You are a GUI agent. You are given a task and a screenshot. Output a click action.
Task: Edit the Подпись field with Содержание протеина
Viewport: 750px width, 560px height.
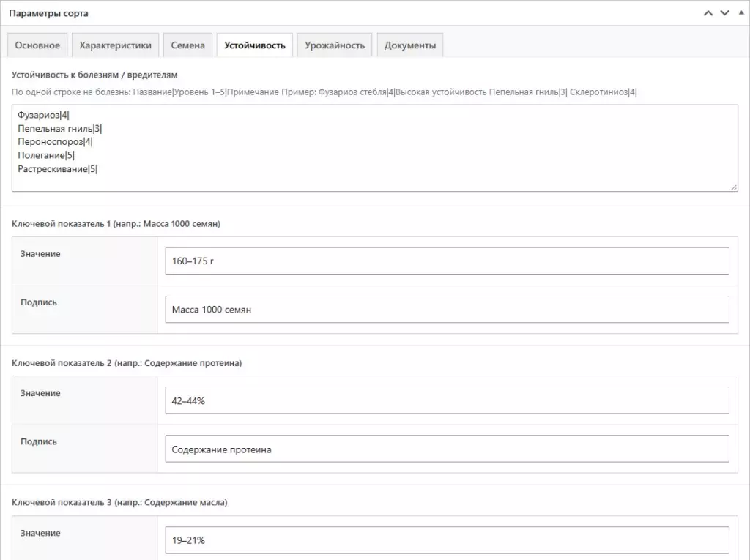(447, 449)
